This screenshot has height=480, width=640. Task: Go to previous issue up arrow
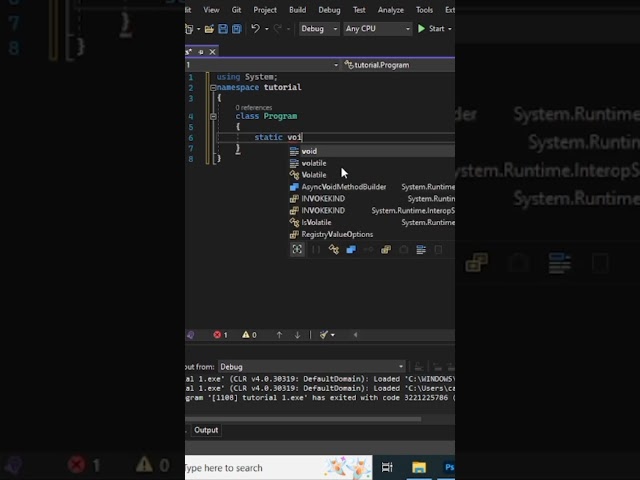279,335
